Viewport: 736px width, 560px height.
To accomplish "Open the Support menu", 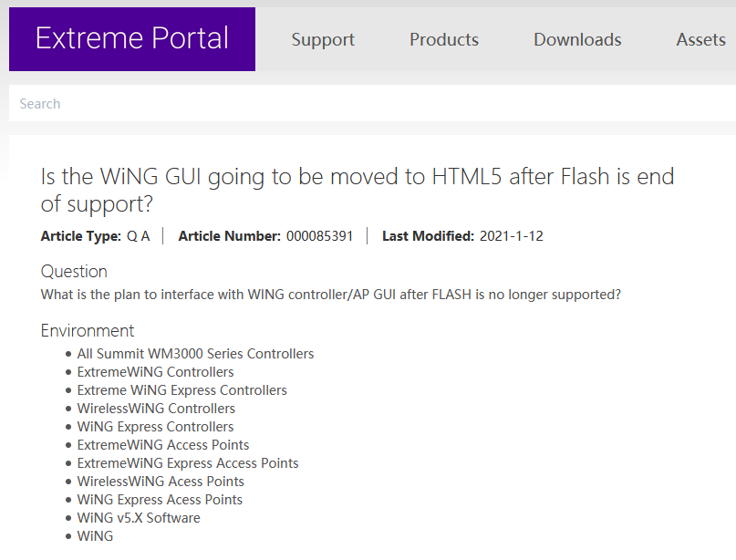I will (x=323, y=40).
